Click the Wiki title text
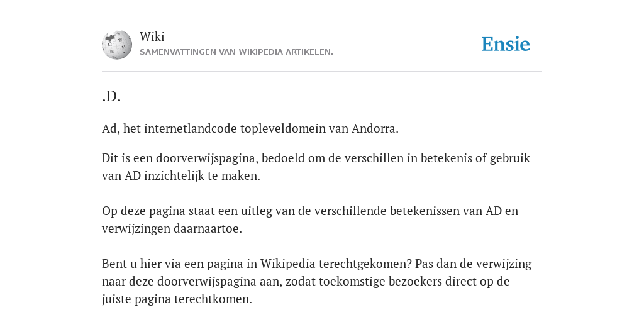The height and width of the screenshot is (322, 644). tap(152, 36)
